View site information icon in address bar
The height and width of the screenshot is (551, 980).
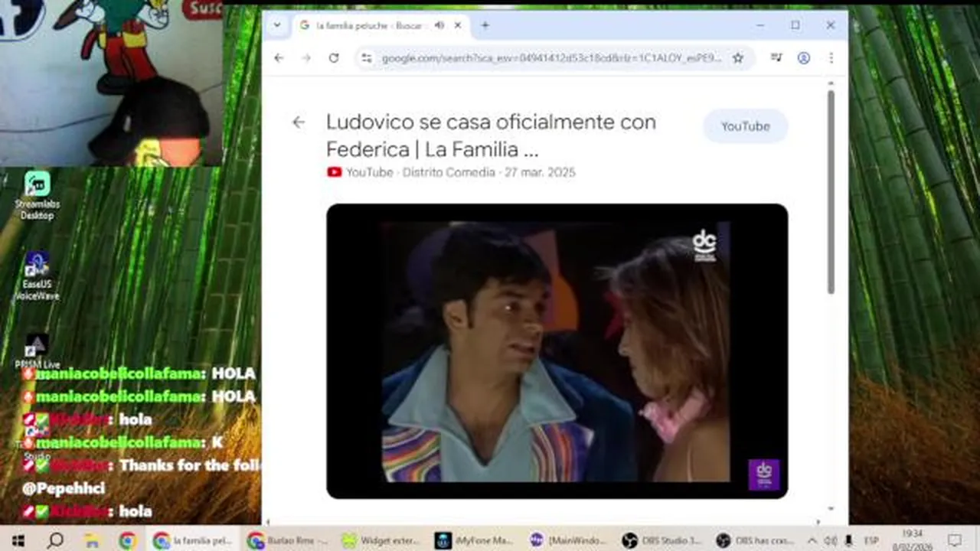(367, 57)
